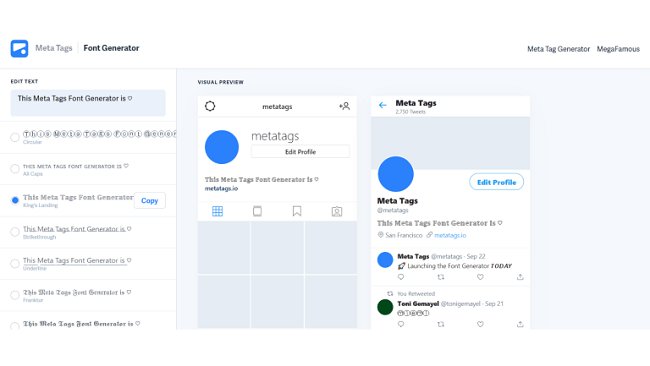Select the Circular font radio button

click(x=15, y=137)
